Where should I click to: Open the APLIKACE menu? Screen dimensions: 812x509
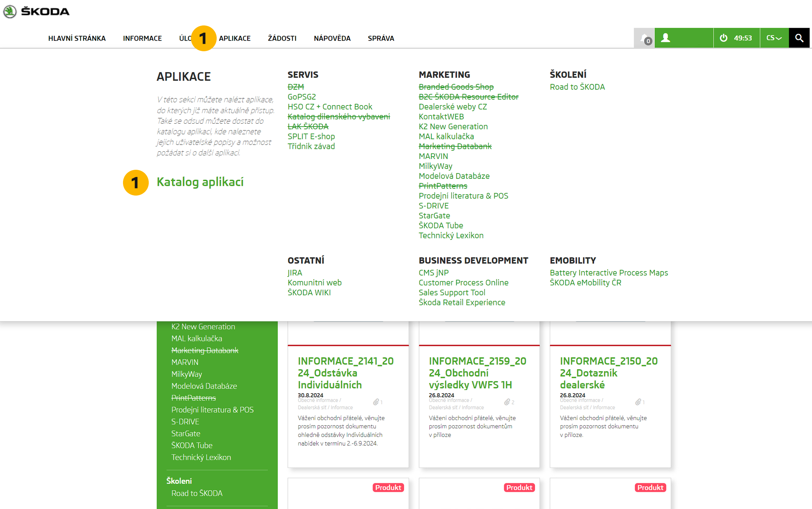[x=235, y=38]
